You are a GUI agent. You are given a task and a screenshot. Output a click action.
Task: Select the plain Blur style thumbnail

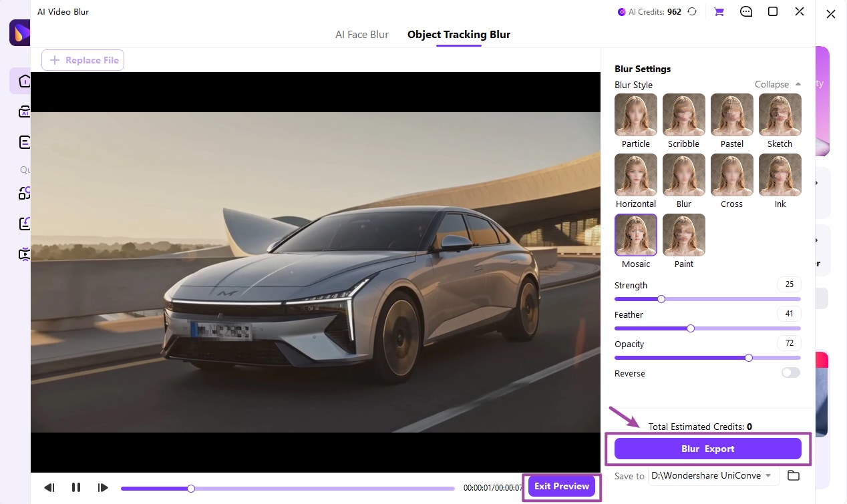click(684, 175)
